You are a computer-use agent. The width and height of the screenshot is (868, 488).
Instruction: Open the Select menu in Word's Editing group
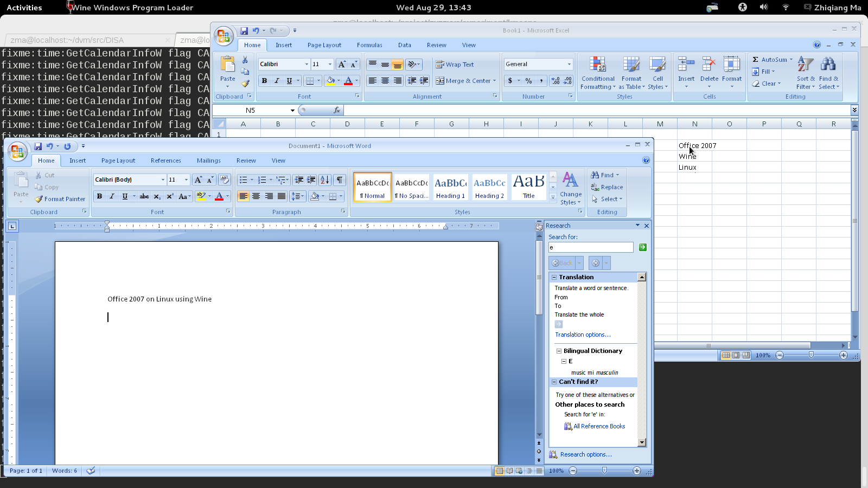(607, 199)
